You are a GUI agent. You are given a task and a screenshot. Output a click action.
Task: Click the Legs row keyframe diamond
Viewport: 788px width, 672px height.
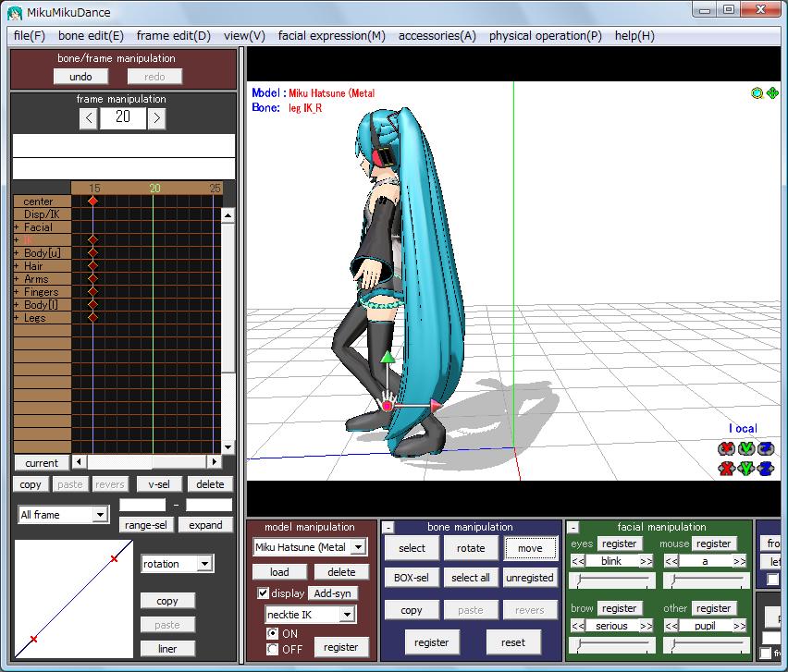click(x=92, y=317)
